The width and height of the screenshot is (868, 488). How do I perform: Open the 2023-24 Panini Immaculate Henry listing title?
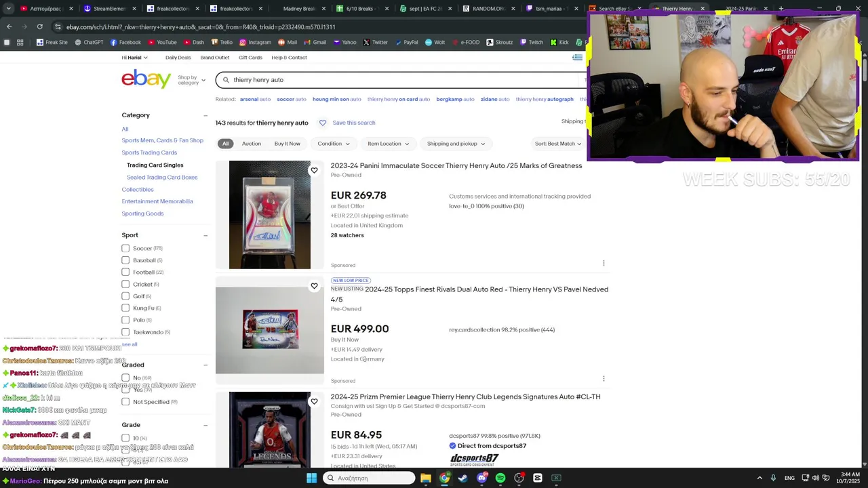[456, 166]
